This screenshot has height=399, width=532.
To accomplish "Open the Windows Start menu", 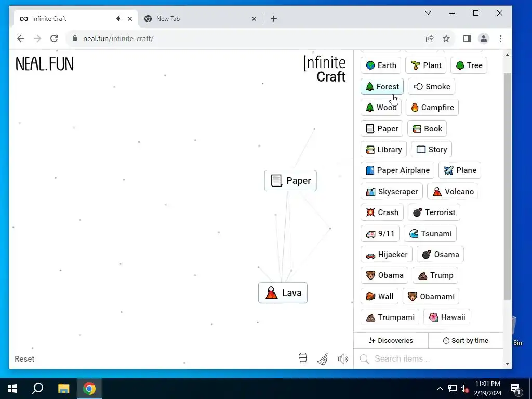I will (12, 389).
